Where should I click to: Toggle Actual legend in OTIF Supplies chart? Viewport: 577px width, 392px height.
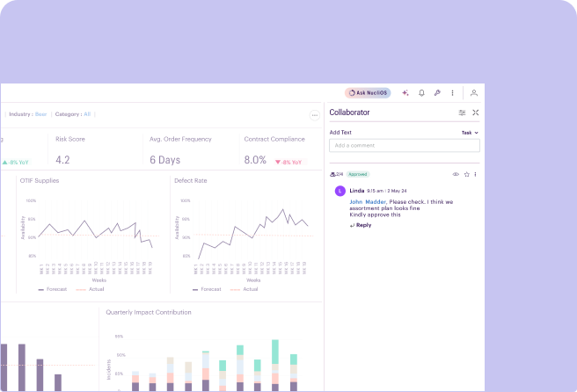tap(90, 289)
